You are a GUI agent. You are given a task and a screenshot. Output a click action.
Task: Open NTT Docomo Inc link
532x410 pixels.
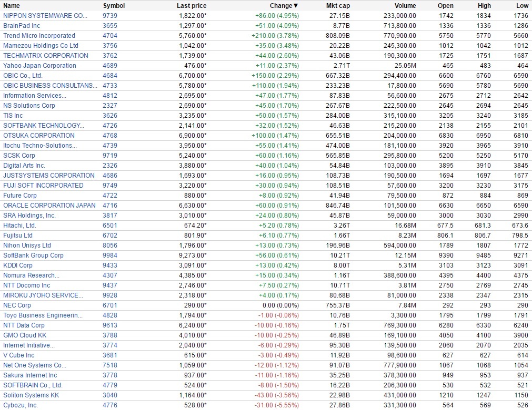click(x=26, y=285)
